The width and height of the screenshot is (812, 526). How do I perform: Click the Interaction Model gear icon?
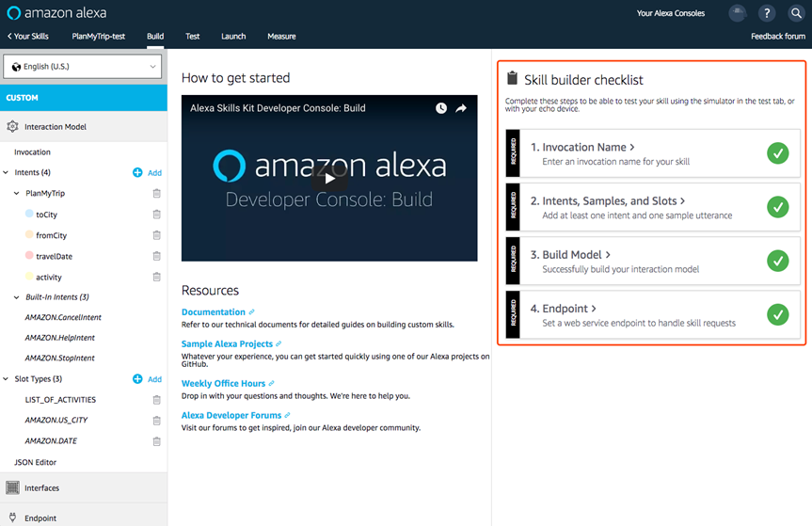click(12, 126)
